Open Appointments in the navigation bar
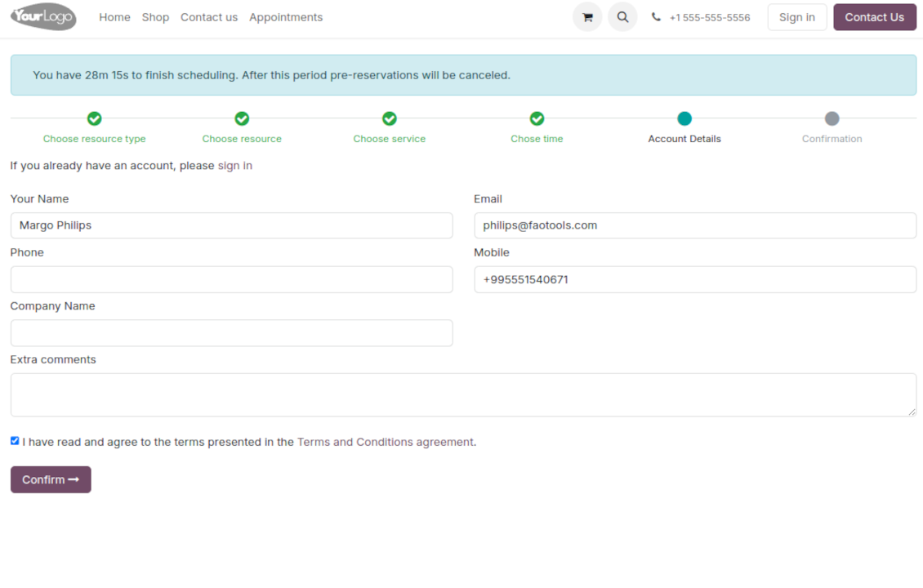Image resolution: width=923 pixels, height=588 pixels. pyautogui.click(x=286, y=17)
